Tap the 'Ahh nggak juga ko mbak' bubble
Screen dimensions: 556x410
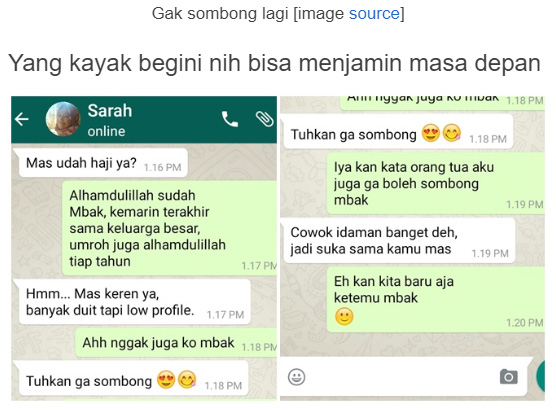tap(176, 343)
